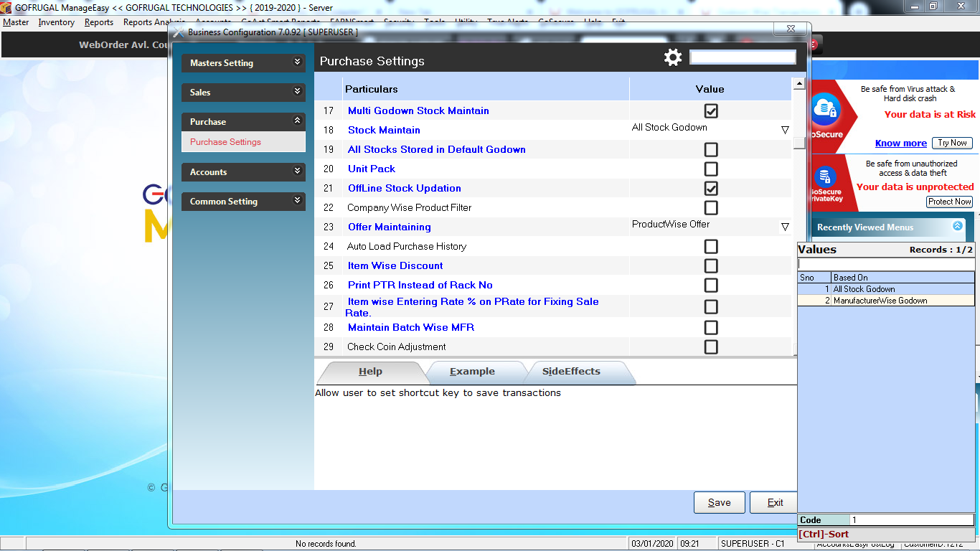
Task: Tick Auto Load Purchase History checkbox
Action: [711, 247]
